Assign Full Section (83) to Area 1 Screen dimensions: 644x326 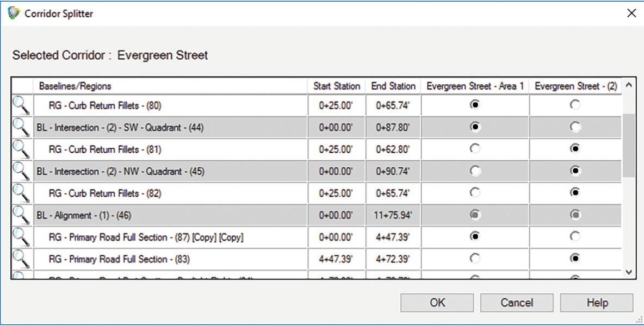pyautogui.click(x=475, y=259)
